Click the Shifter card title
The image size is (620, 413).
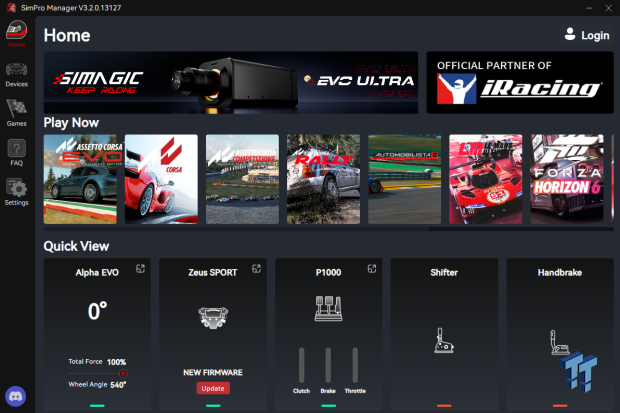(444, 273)
